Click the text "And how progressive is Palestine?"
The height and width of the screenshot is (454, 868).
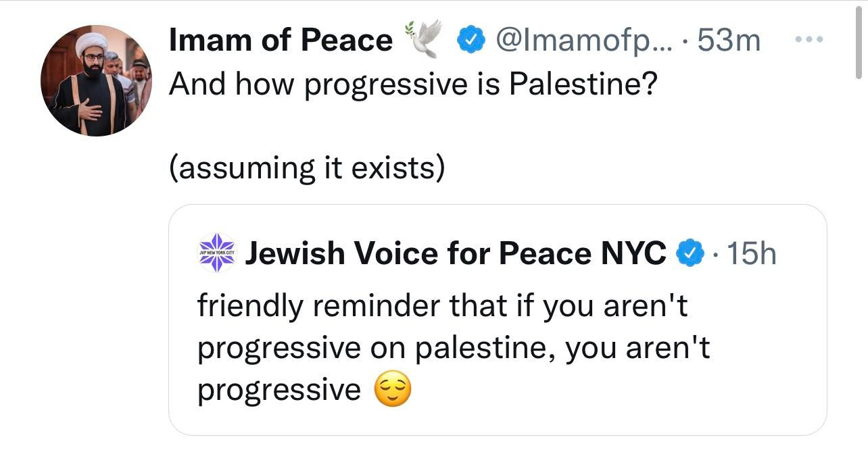point(412,84)
